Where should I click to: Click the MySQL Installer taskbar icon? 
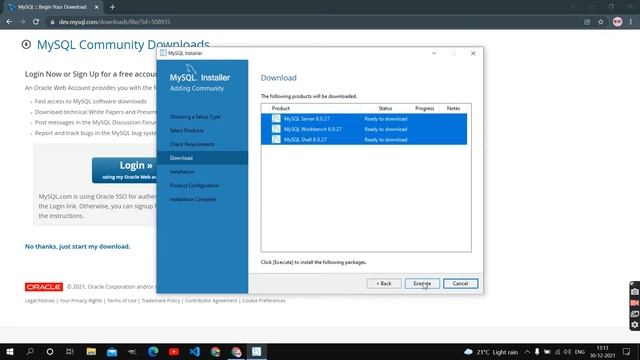[257, 351]
